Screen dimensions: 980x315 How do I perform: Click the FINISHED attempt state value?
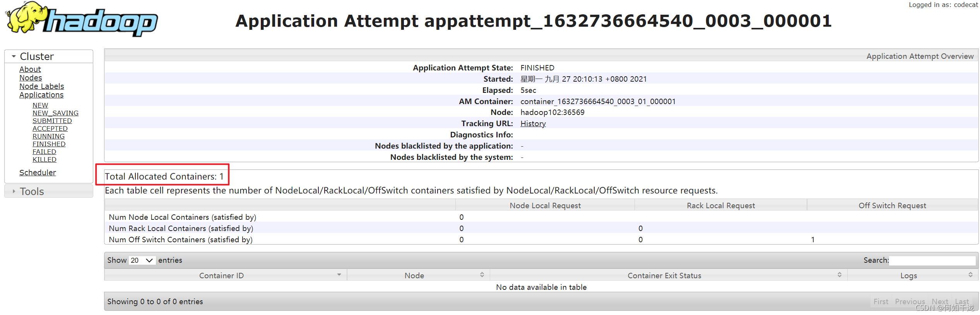(537, 68)
